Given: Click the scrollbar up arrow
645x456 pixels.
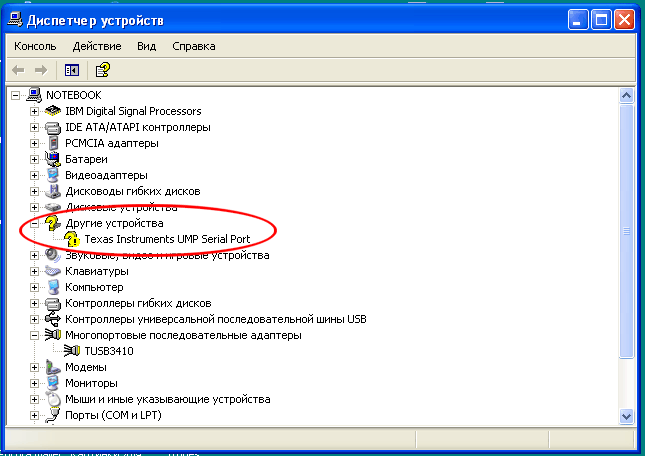Looking at the screenshot, I should click(x=626, y=96).
